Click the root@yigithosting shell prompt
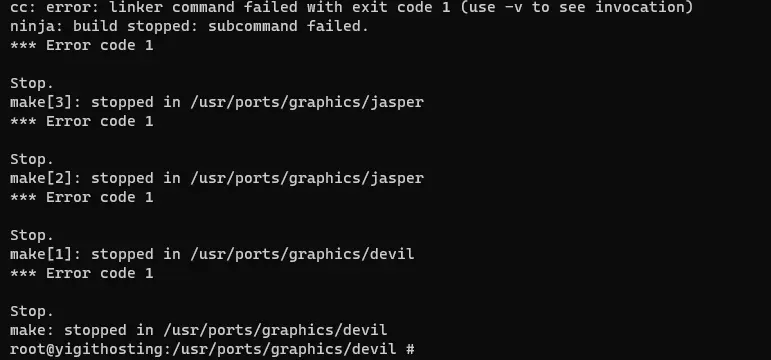This screenshot has height=360, width=771. coord(212,349)
